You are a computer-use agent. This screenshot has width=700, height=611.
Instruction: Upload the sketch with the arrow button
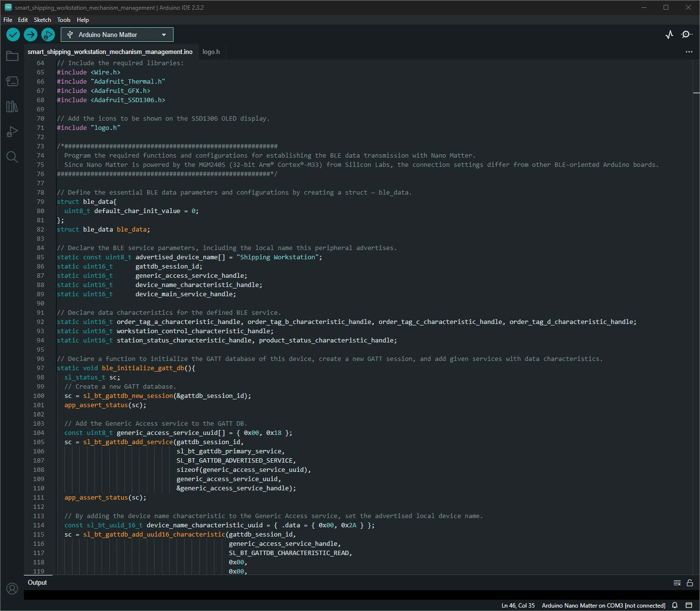[31, 35]
